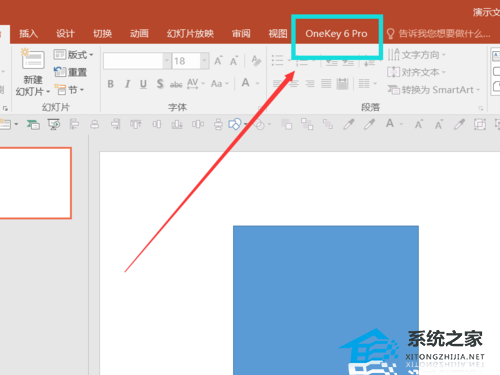Image resolution: width=500 pixels, height=375 pixels.
Task: Click the font color A in the Font group
Action: click(246, 83)
